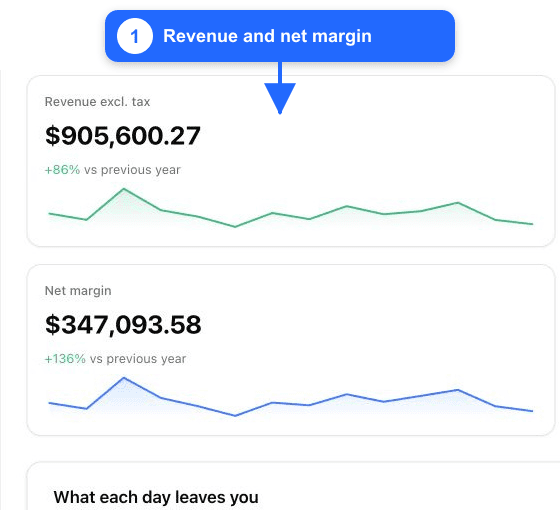Click the 'What each day leaves you' heading
Viewport: 560px width, 510px height.
point(156,497)
